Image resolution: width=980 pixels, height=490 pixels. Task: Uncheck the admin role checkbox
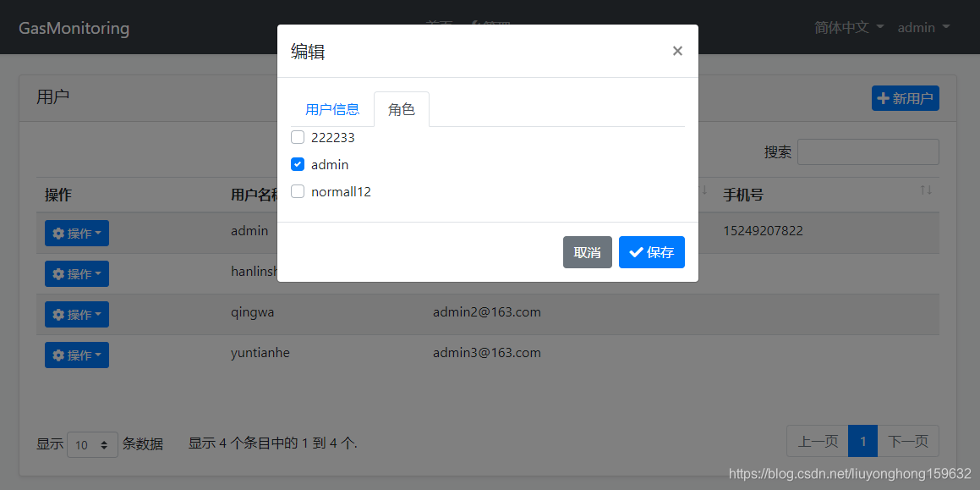pyautogui.click(x=298, y=163)
